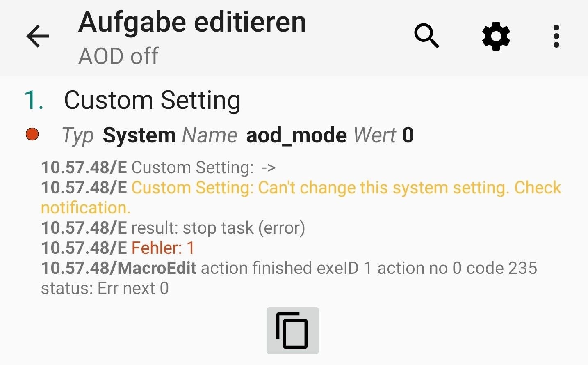Select the Wert 0 value

click(x=384, y=135)
